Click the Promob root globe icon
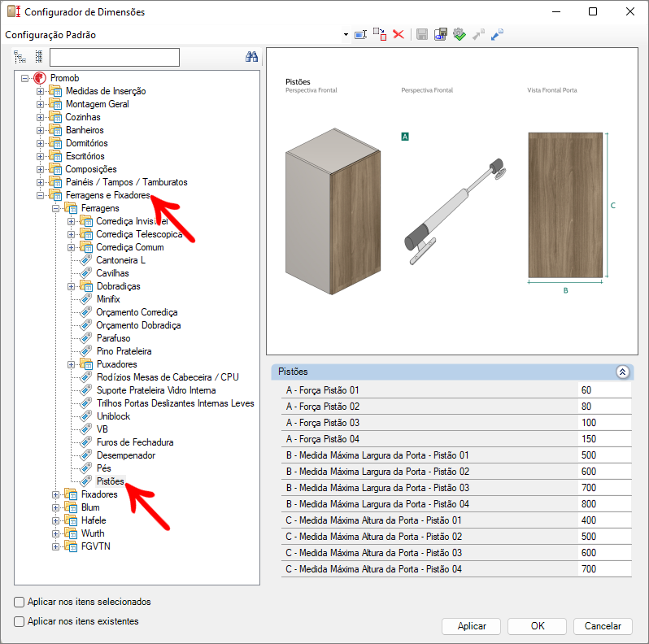The width and height of the screenshot is (649, 644). (x=40, y=78)
